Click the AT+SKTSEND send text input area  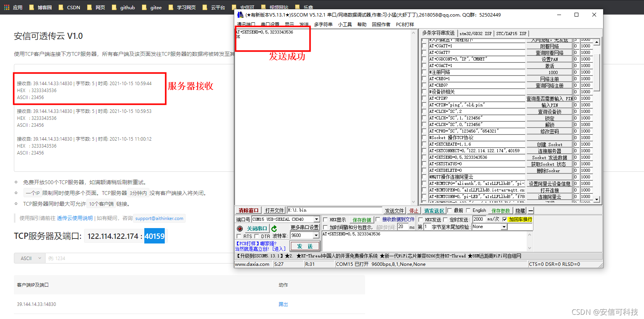[424, 241]
